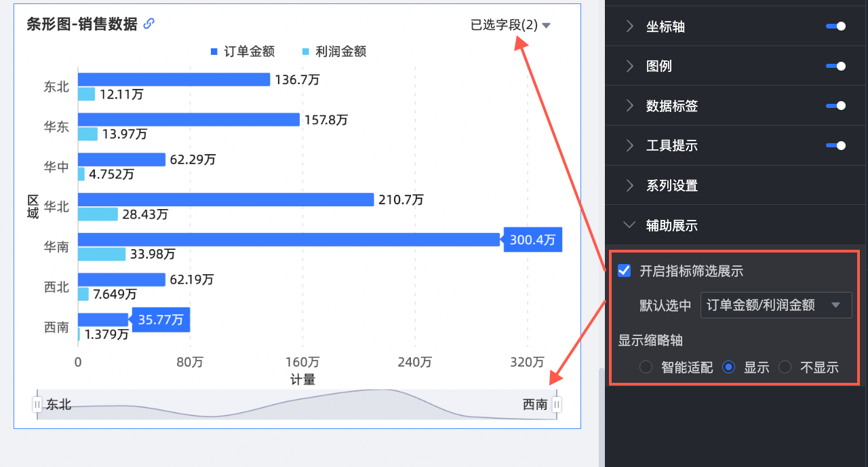Click the left thumbnail axis handle
Viewport: 868px width, 467px height.
pos(37,405)
